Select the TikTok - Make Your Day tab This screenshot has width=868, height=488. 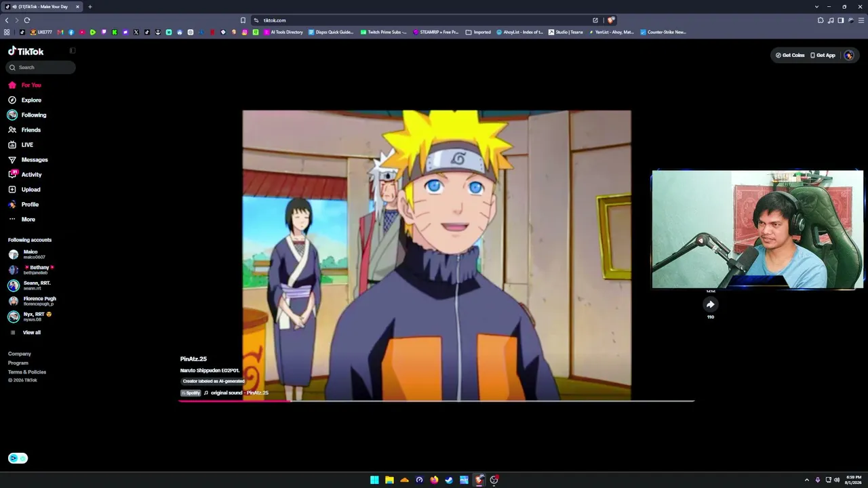click(x=43, y=7)
